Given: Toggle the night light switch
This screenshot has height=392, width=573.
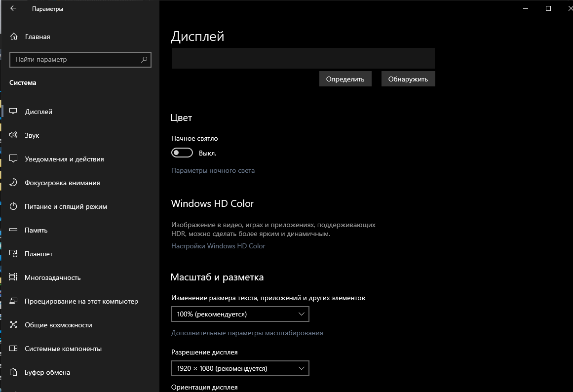Looking at the screenshot, I should [x=182, y=153].
